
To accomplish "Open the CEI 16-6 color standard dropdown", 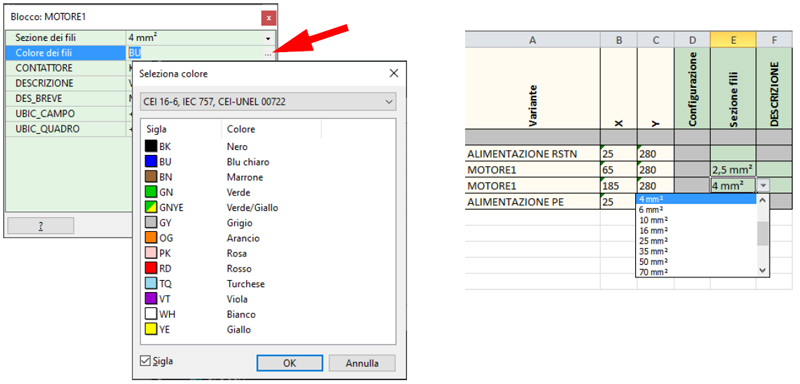I will [x=268, y=102].
